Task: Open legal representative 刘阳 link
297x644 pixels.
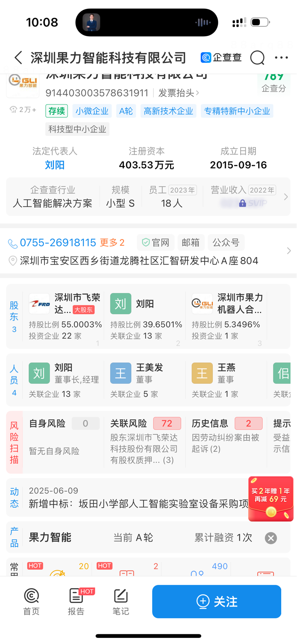Action: 55,165
